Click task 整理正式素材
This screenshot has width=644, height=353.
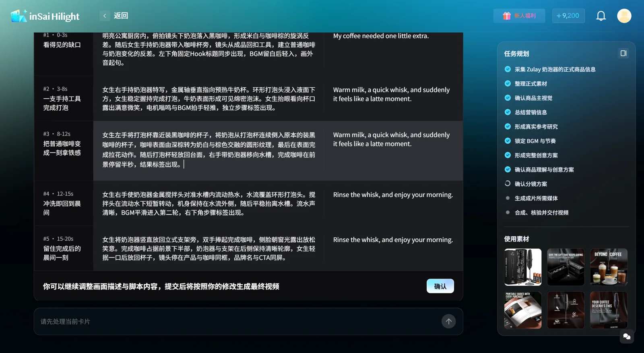pyautogui.click(x=530, y=83)
